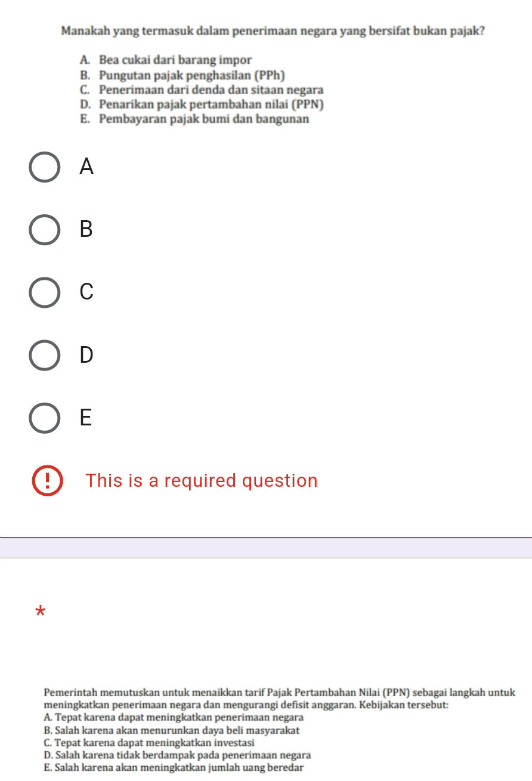The width and height of the screenshot is (532, 781).
Task: Click the question "Manakah yang termasuk dalam penerimaan negara"
Action: [273, 30]
